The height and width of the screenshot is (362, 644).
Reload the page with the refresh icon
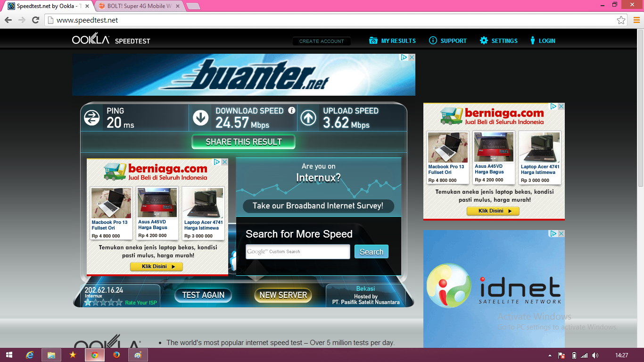35,20
